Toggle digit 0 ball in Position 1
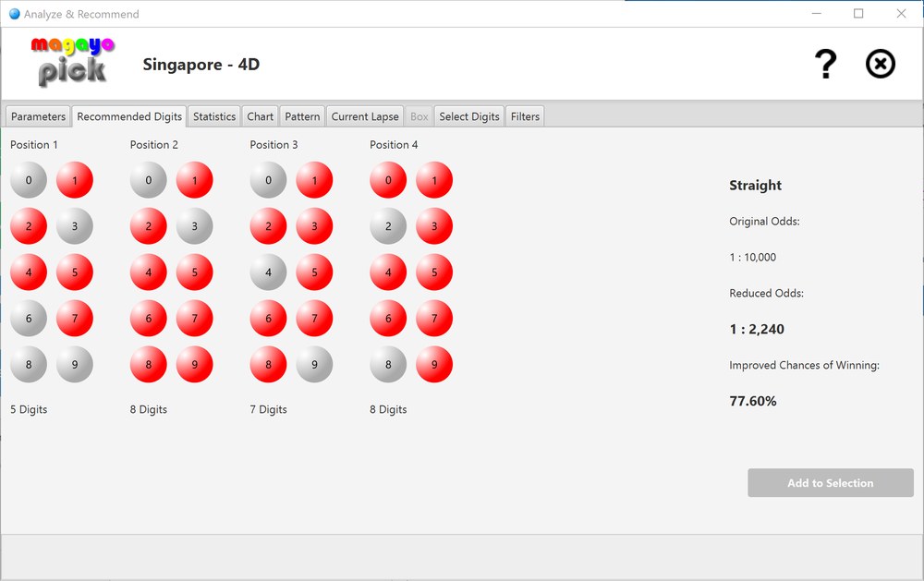Screen dimensions: 924x581 pos(29,180)
